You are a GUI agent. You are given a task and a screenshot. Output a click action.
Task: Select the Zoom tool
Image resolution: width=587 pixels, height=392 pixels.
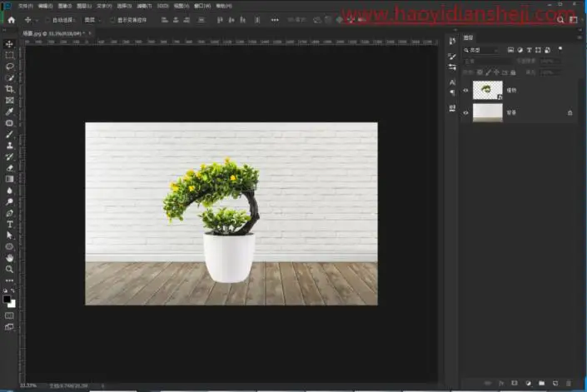[9, 269]
